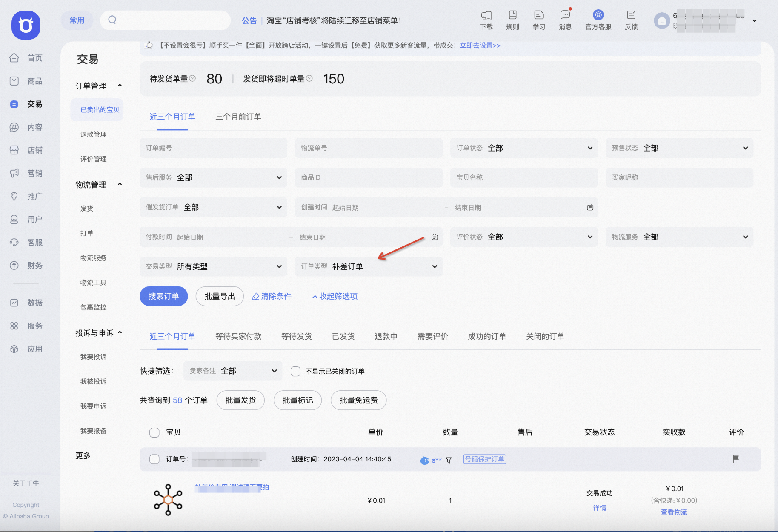Open 订单状态 dropdown
Viewport: 778px width, 532px height.
tap(524, 148)
